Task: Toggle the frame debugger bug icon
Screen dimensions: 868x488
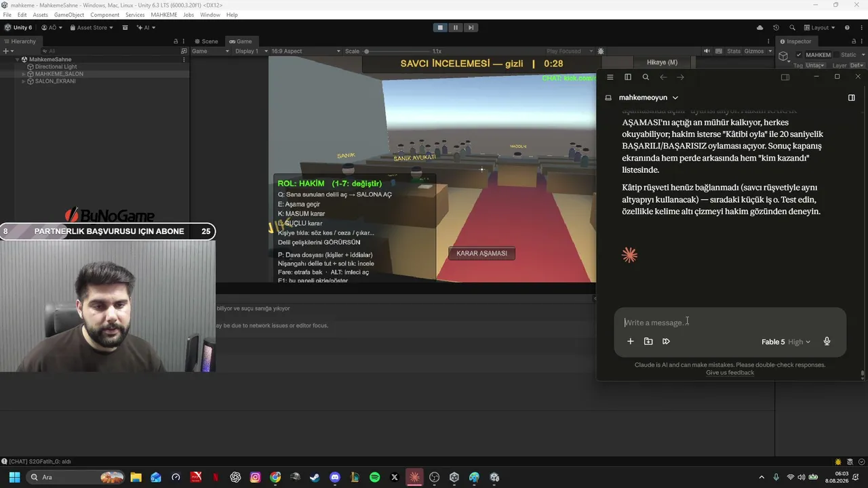Action: 601,51
